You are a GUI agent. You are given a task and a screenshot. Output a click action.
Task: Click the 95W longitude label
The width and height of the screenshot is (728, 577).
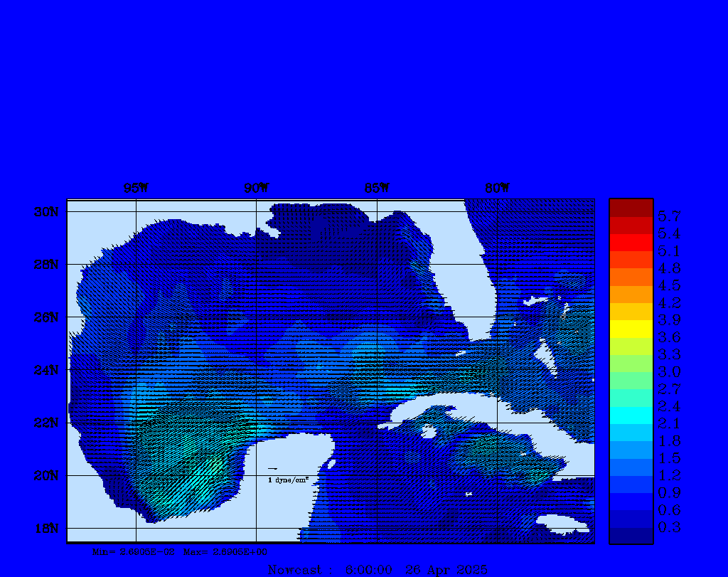[136, 189]
